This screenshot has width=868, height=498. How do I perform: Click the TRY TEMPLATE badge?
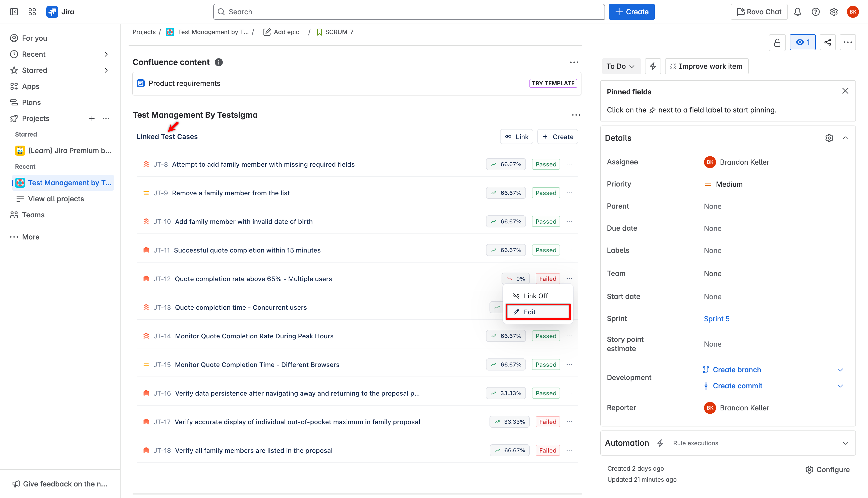[553, 83]
